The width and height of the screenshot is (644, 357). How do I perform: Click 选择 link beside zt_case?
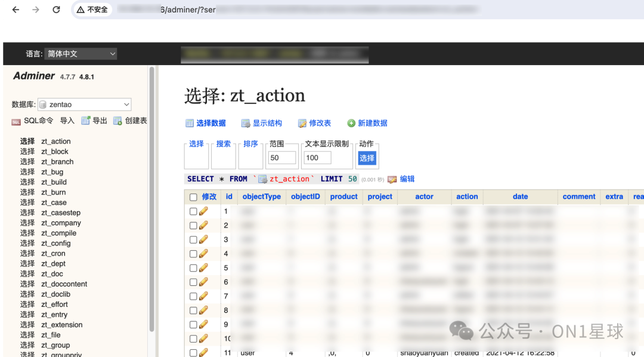[27, 202]
